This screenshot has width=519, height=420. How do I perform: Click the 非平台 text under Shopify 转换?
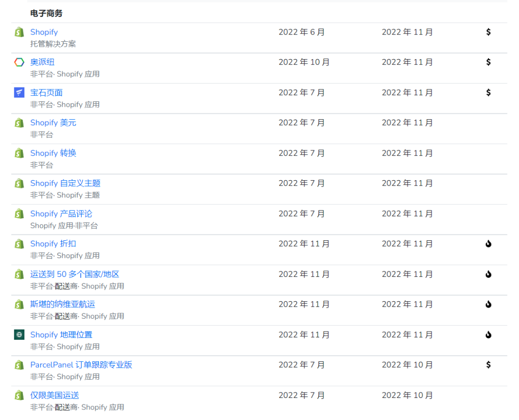click(42, 165)
